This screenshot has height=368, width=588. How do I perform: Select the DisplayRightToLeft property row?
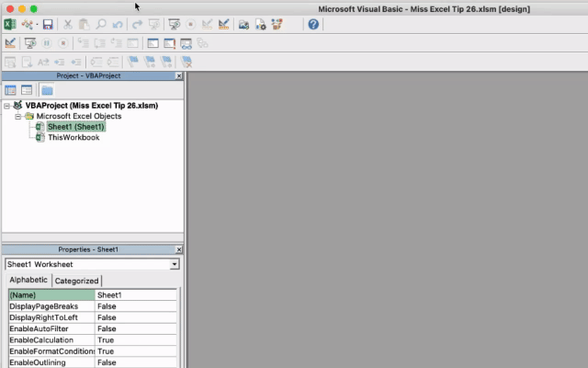[92, 317]
